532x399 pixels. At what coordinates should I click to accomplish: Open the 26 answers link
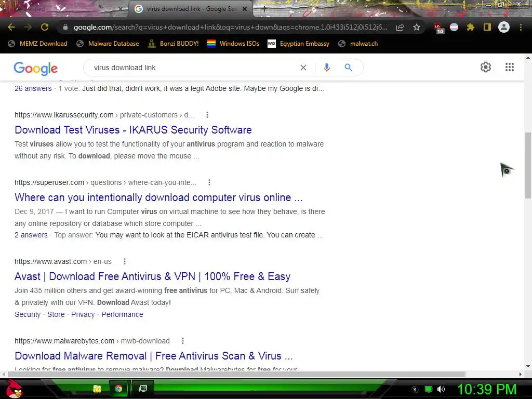pyautogui.click(x=33, y=88)
